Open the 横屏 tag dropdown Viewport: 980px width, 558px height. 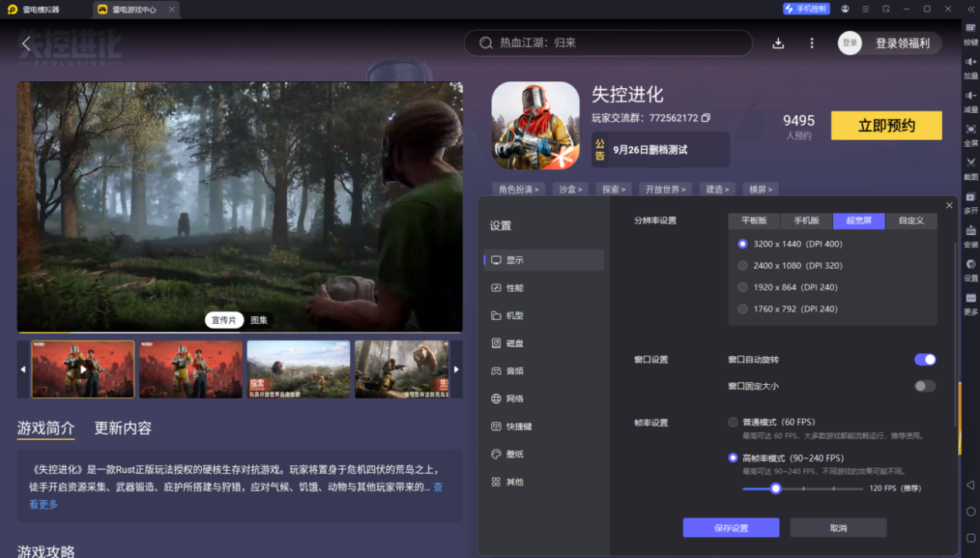[760, 189]
